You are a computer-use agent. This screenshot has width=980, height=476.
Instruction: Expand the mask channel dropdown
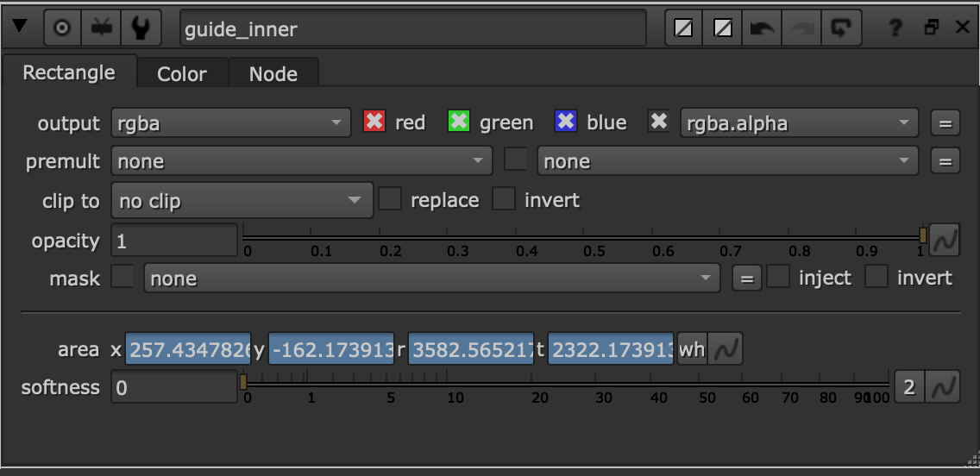click(431, 279)
